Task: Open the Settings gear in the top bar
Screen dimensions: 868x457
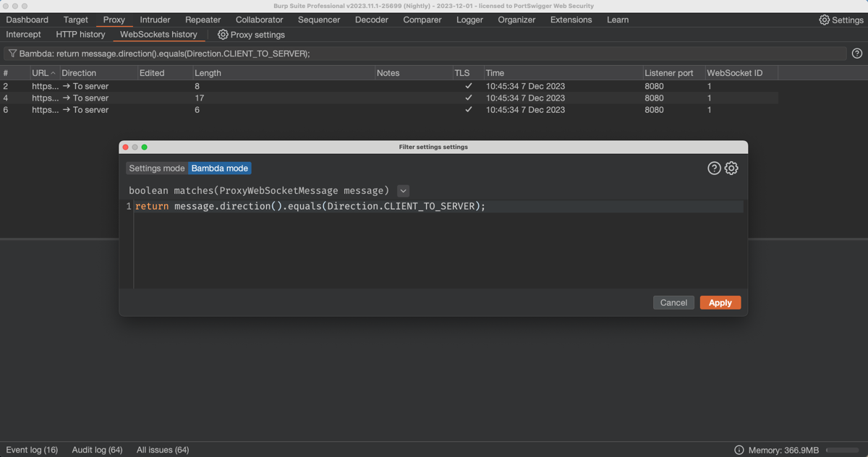Action: click(x=841, y=20)
